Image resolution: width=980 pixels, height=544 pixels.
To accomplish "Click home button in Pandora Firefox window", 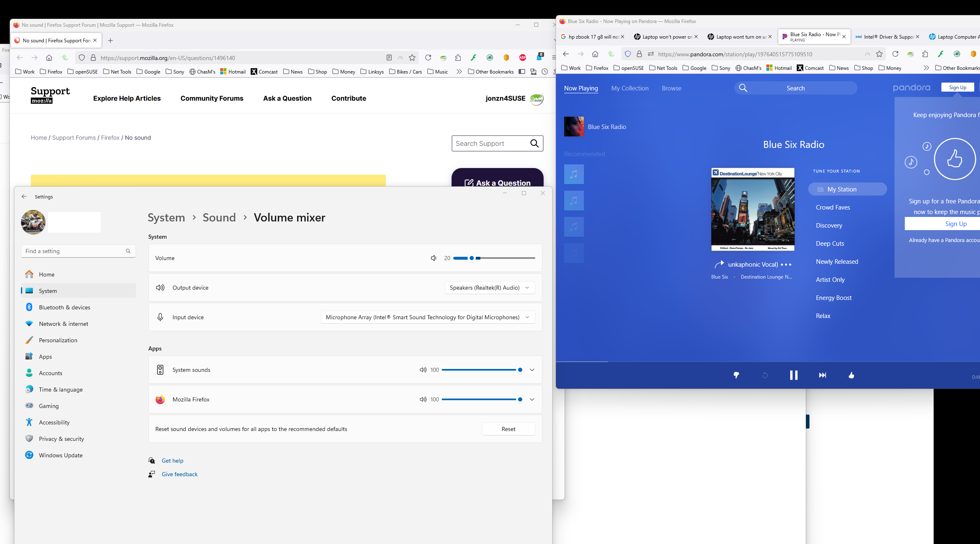I will [595, 54].
